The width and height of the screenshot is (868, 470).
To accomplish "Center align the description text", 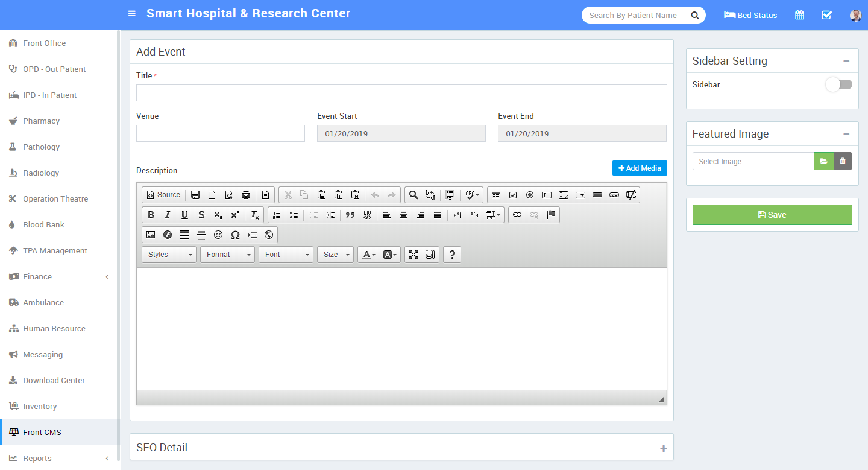I will [x=404, y=215].
